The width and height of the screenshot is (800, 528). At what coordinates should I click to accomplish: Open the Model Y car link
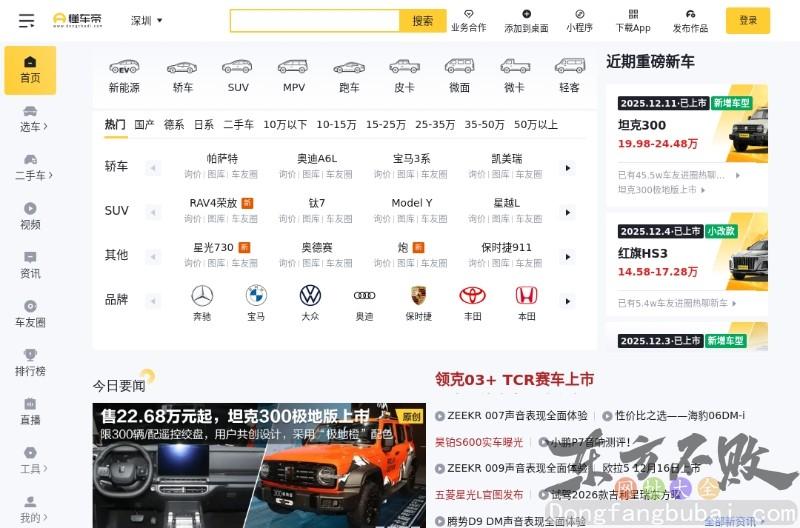coord(412,203)
